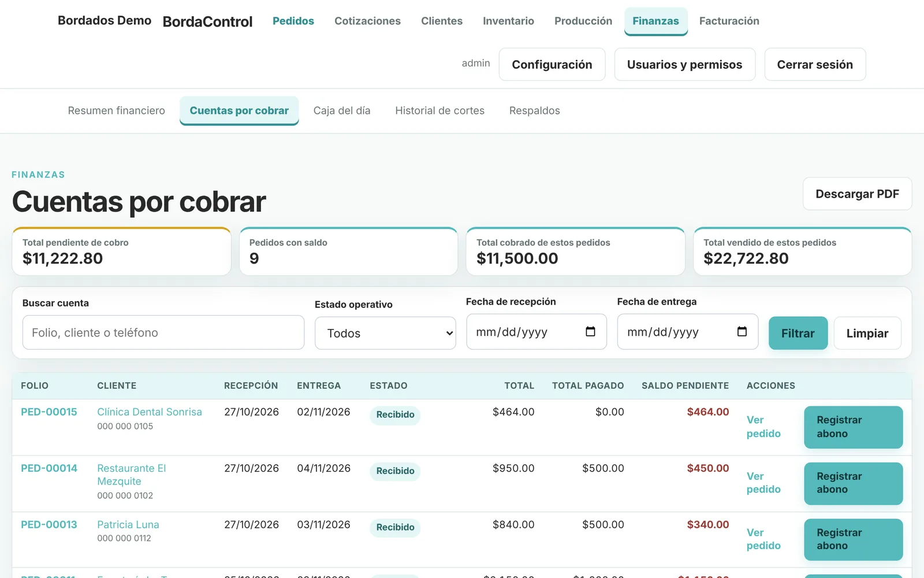The width and height of the screenshot is (924, 578).
Task: Open folio PED-00015
Action: 49,412
